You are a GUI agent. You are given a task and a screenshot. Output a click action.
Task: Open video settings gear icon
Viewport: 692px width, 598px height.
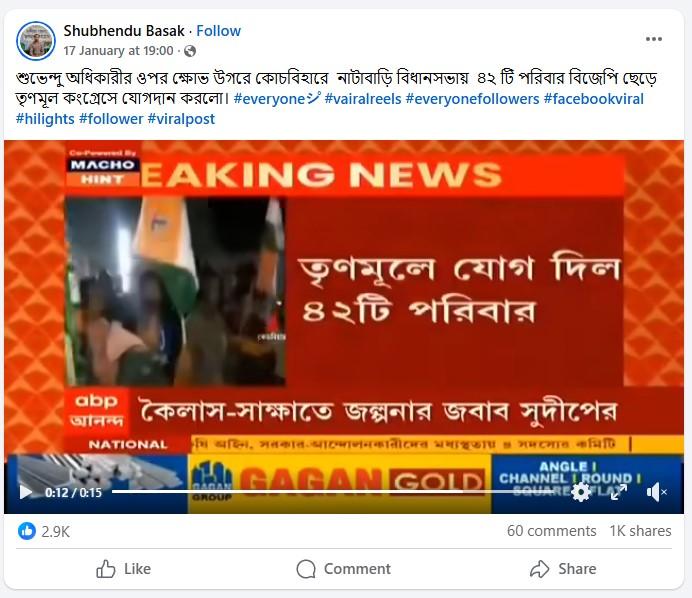[x=580, y=492]
